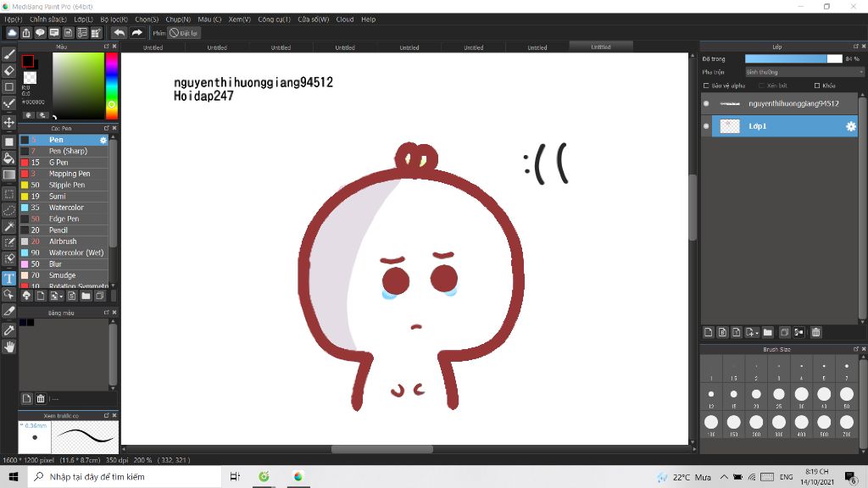Click the Đặt lại snap reset button

184,33
